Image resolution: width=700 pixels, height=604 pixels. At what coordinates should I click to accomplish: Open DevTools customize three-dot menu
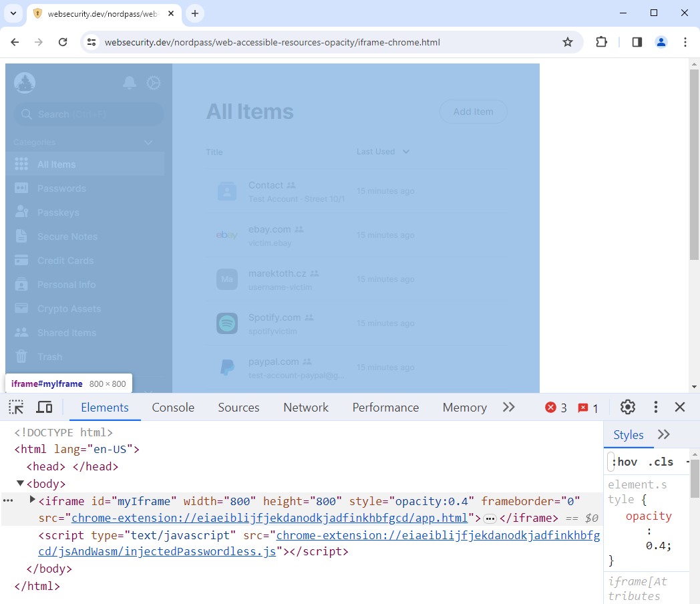click(655, 407)
